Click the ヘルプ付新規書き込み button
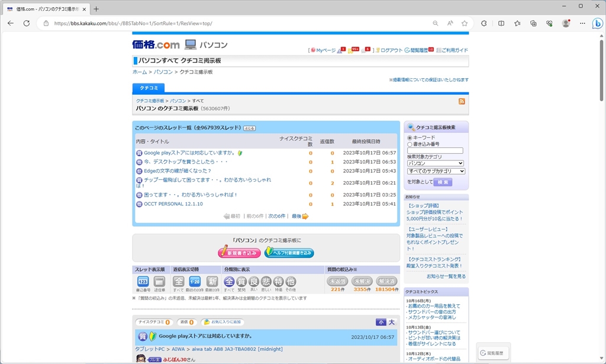Viewport: 606px width, 364px height. point(289,253)
